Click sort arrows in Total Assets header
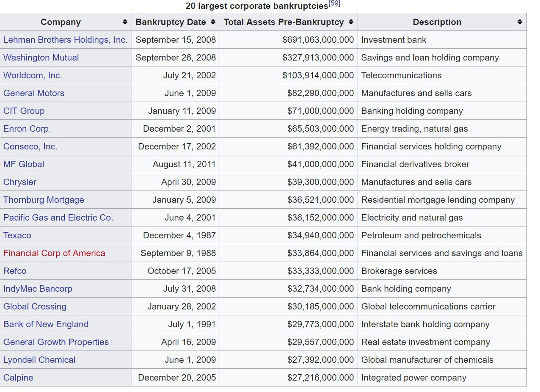Viewport: 540px width, 392px height. pyautogui.click(x=351, y=22)
